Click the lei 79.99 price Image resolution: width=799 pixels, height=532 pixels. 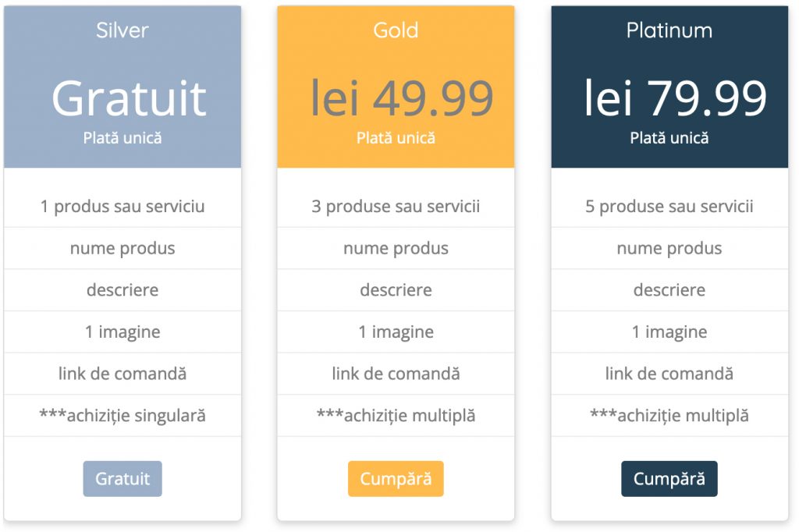[x=676, y=98]
